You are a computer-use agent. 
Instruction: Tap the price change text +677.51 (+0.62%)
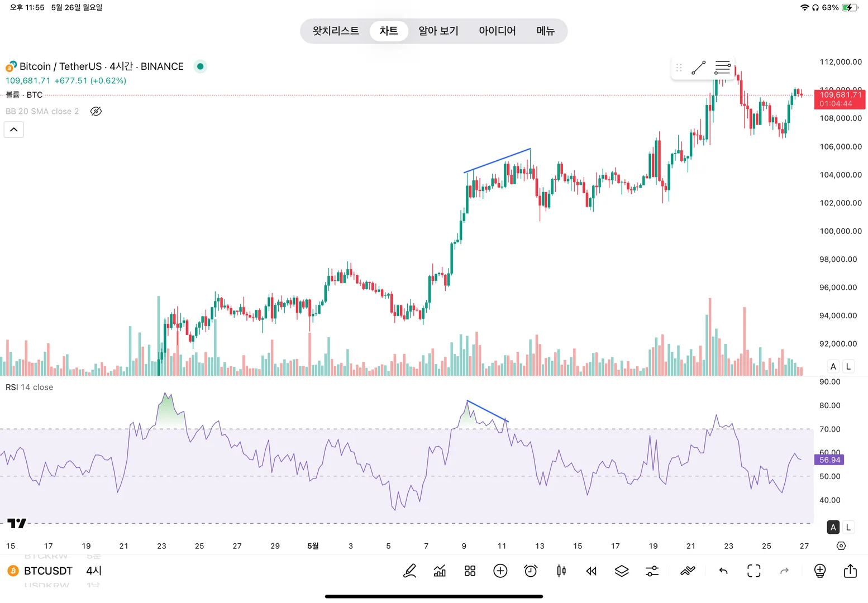90,80
